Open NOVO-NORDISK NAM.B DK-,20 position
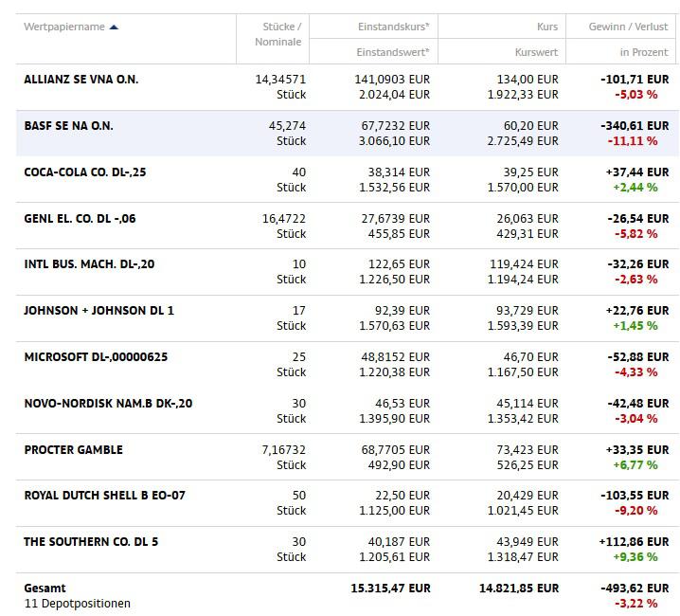The image size is (680, 616). [x=108, y=404]
